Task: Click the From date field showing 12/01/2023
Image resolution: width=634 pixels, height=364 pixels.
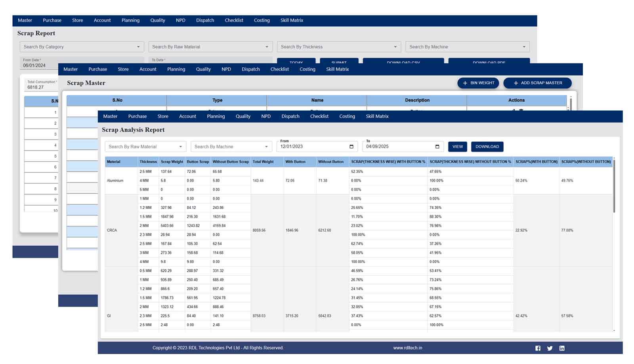Action: click(x=309, y=146)
